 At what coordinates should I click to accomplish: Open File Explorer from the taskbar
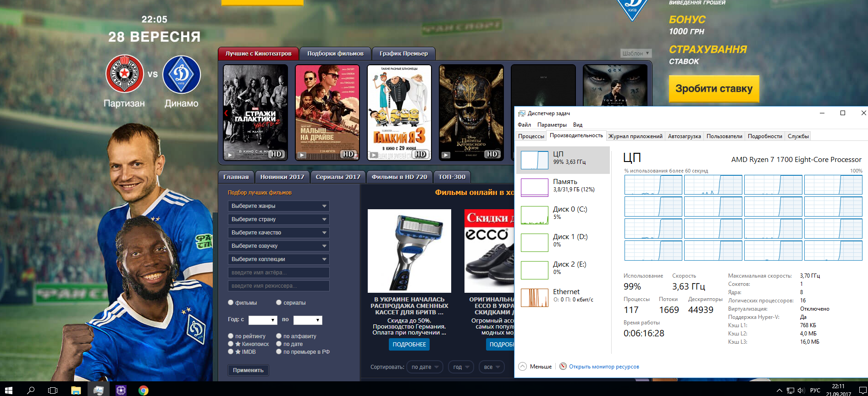coord(76,390)
